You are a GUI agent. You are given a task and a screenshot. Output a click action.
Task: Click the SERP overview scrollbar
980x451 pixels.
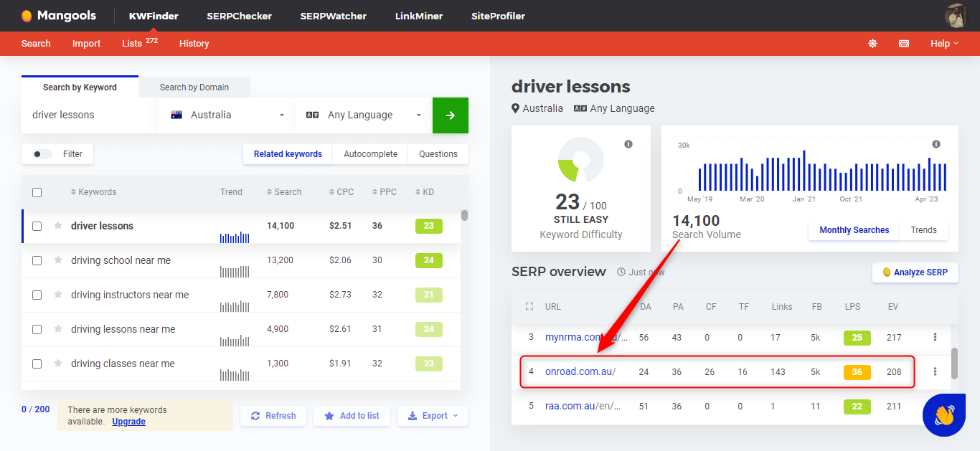954,364
